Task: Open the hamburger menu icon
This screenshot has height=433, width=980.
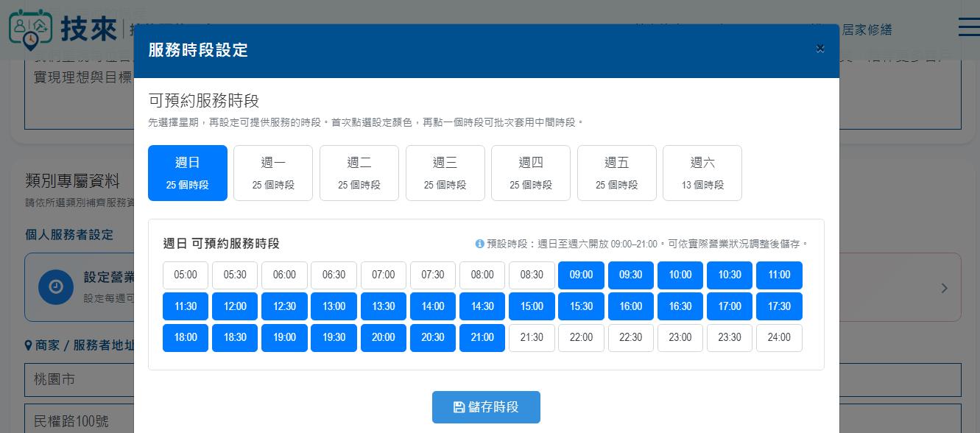Action: pyautogui.click(x=969, y=27)
